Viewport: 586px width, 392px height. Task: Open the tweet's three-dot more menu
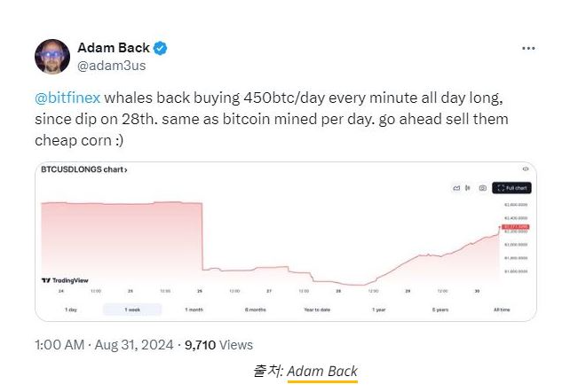point(528,48)
